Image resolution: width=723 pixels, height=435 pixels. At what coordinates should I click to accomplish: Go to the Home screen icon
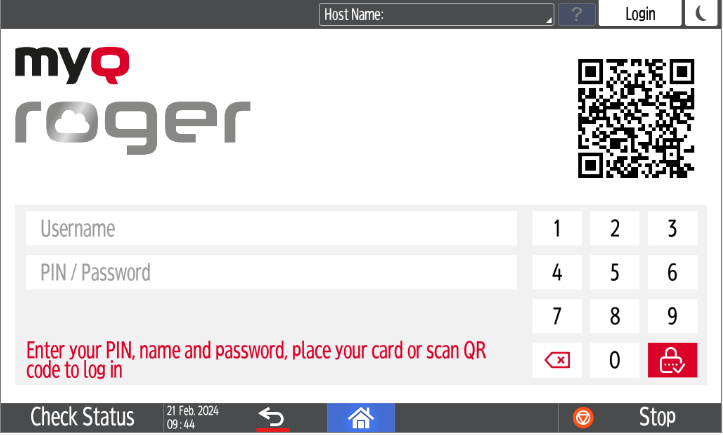[x=361, y=418]
